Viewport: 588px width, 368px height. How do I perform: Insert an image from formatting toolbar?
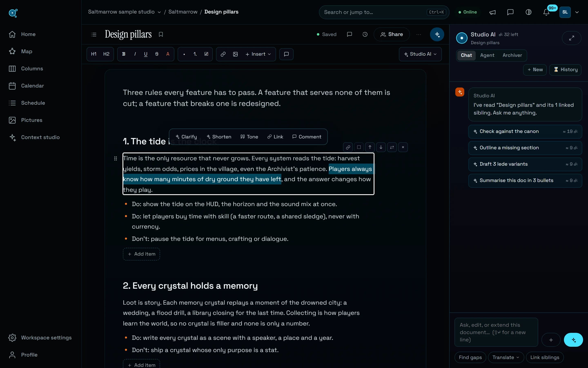pyautogui.click(x=235, y=54)
